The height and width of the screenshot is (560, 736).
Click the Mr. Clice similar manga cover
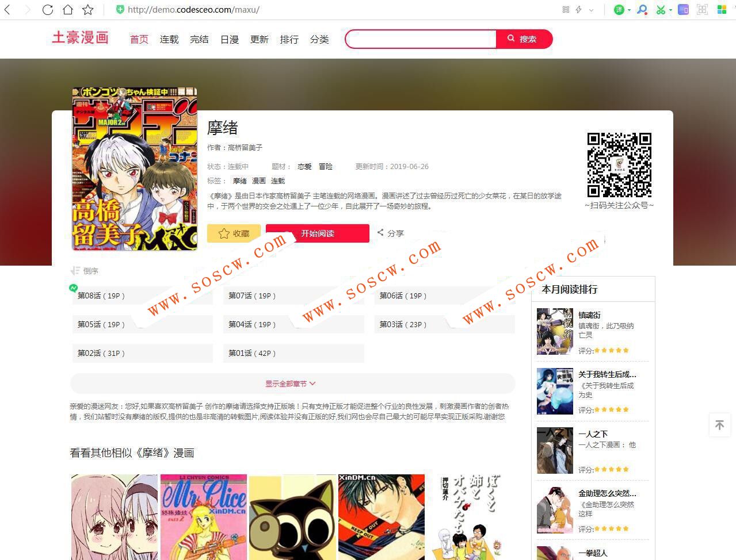(x=204, y=517)
